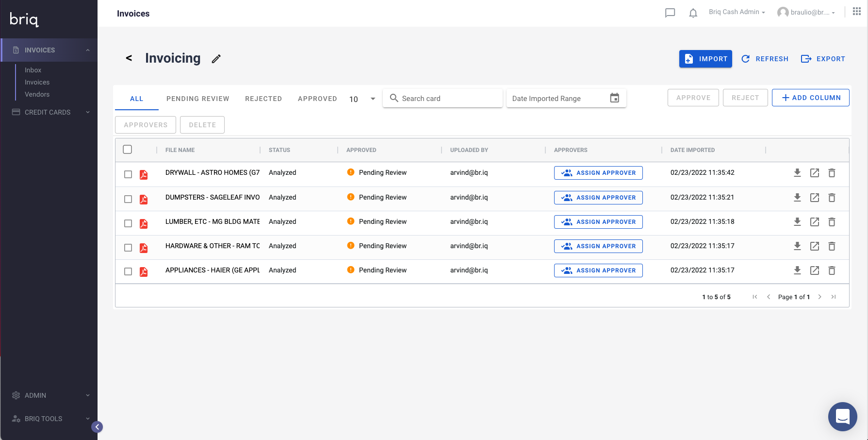Open notifications via the bell icon
The width and height of the screenshot is (868, 440).
(693, 13)
